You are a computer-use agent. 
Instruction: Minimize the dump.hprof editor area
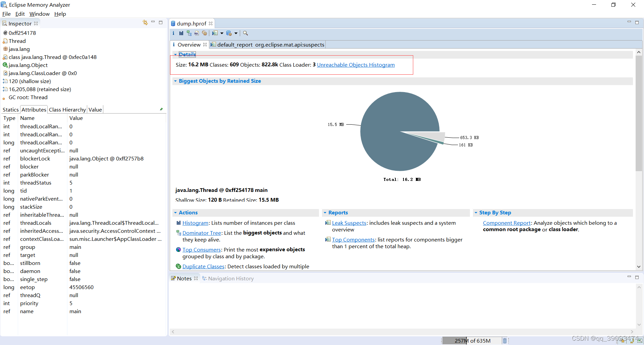point(629,22)
